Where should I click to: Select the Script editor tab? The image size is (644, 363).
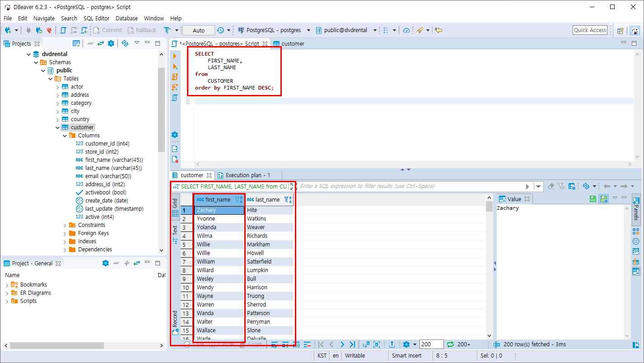(219, 43)
